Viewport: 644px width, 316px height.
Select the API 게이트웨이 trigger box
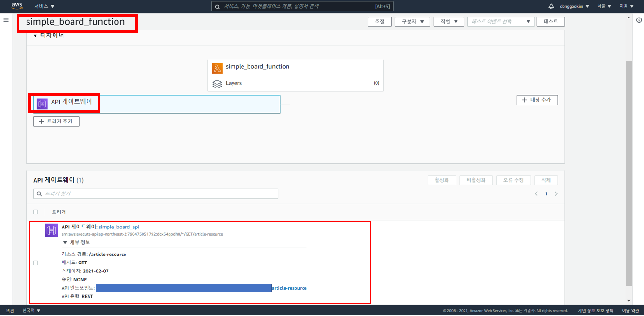click(157, 104)
